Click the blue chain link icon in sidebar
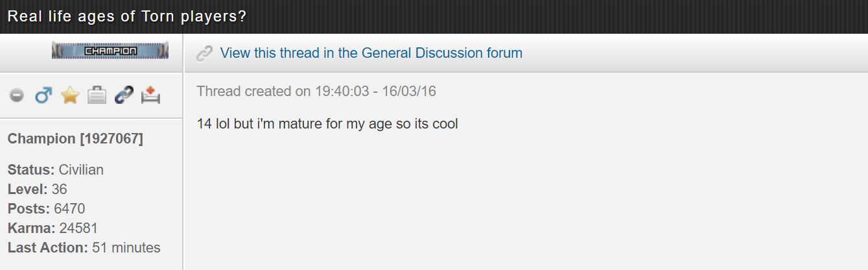This screenshot has height=270, width=868. click(x=123, y=95)
